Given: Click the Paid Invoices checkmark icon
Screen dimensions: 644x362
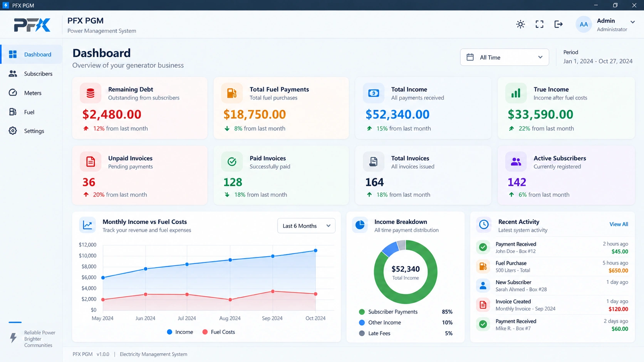Looking at the screenshot, I should pyautogui.click(x=232, y=162).
